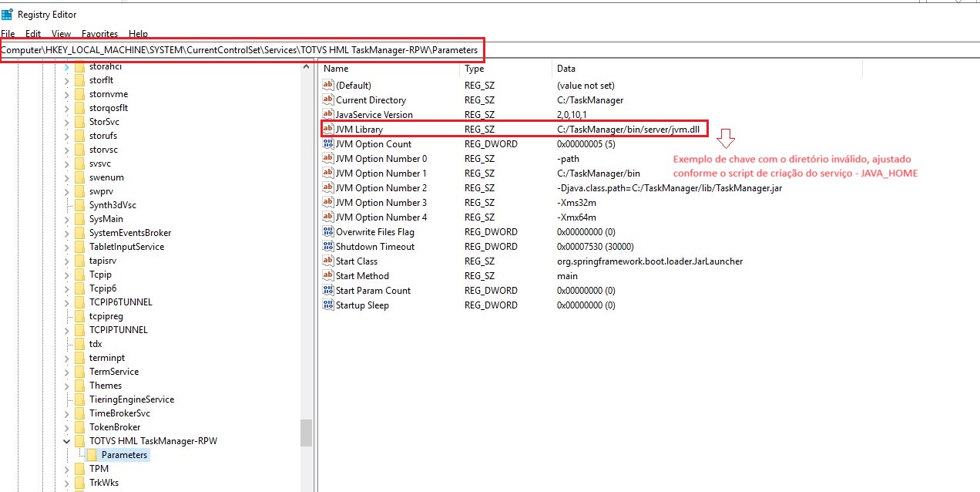
Task: Open the Help menu
Action: 138,34
